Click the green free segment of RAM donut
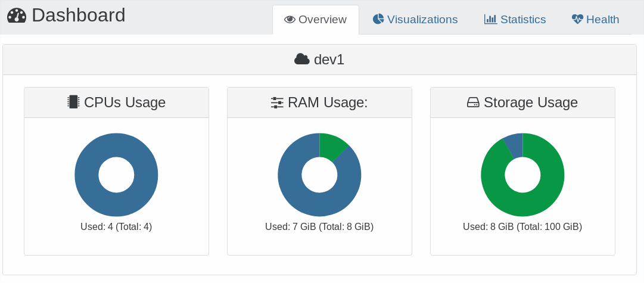 331,146
